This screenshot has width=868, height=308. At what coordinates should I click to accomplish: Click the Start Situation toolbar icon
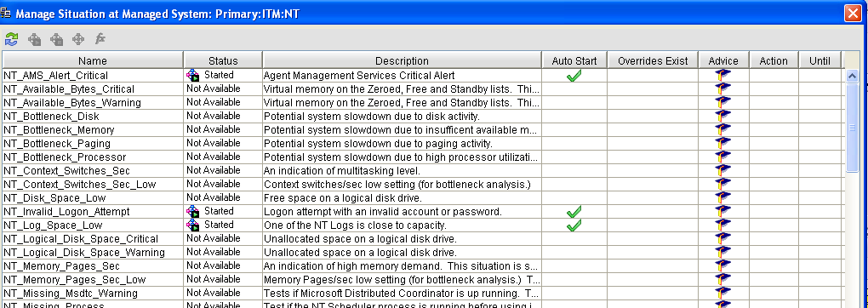34,39
